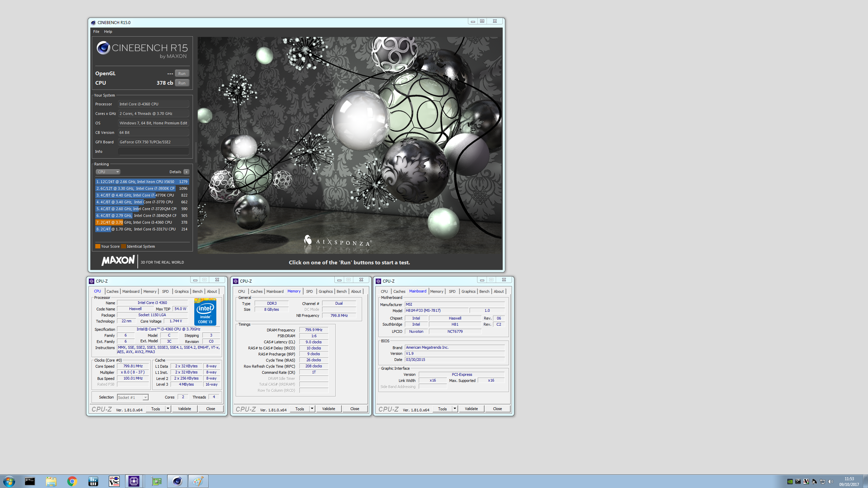Viewport: 868px width, 488px height.
Task: Select highlighted ranking row Core i3-4360
Action: (142, 222)
